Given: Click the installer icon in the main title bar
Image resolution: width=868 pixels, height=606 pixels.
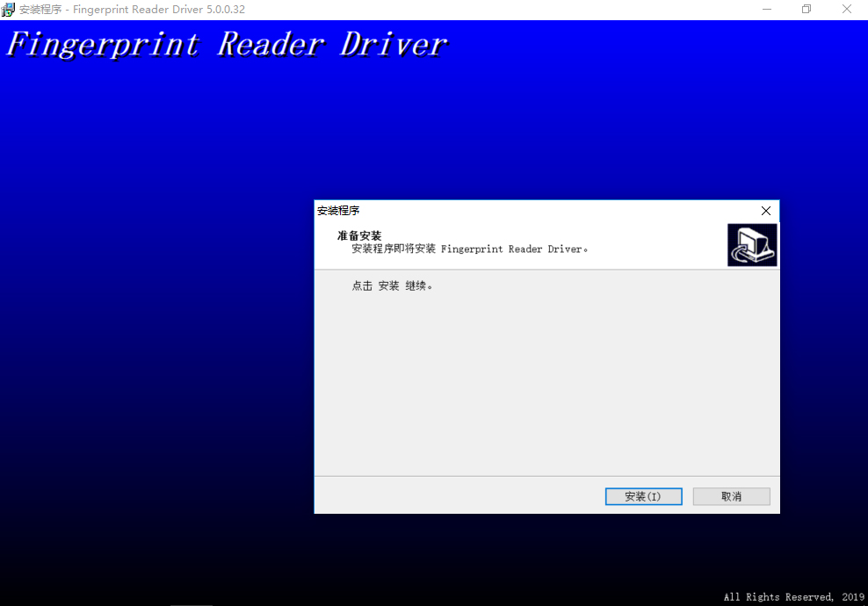Looking at the screenshot, I should 9,10.
